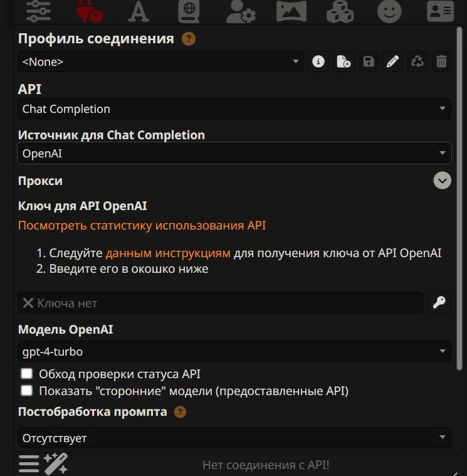The image size is (467, 476).
Task: Toggle "Показать сторонние модели" checkbox
Action: (x=26, y=391)
